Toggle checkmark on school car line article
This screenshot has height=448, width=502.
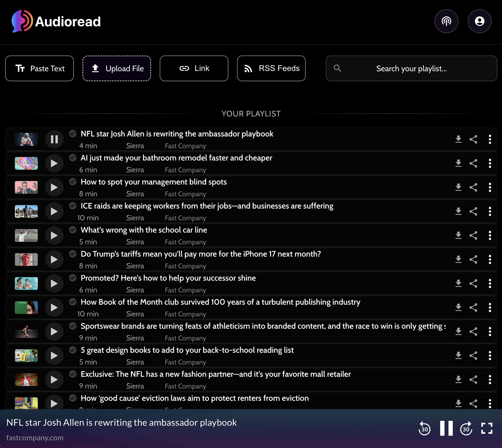point(73,229)
